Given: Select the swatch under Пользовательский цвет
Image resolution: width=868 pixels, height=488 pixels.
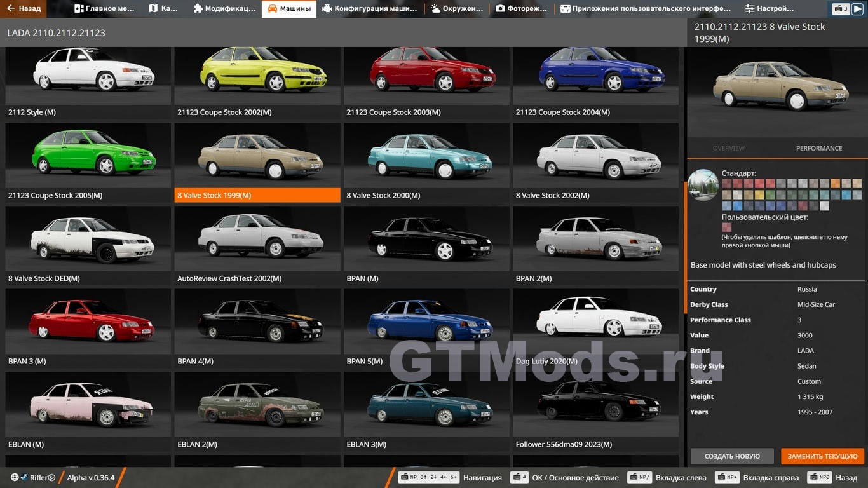Looking at the screenshot, I should pyautogui.click(x=727, y=227).
